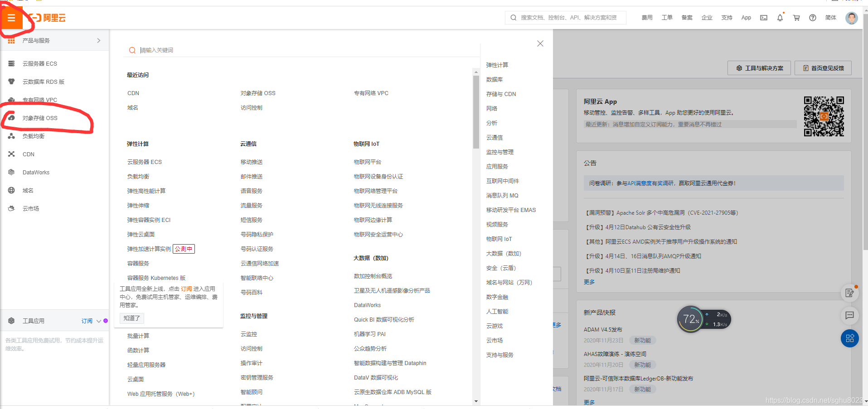This screenshot has height=409, width=868.
Task: Open the 简体 language dropdown
Action: (831, 18)
